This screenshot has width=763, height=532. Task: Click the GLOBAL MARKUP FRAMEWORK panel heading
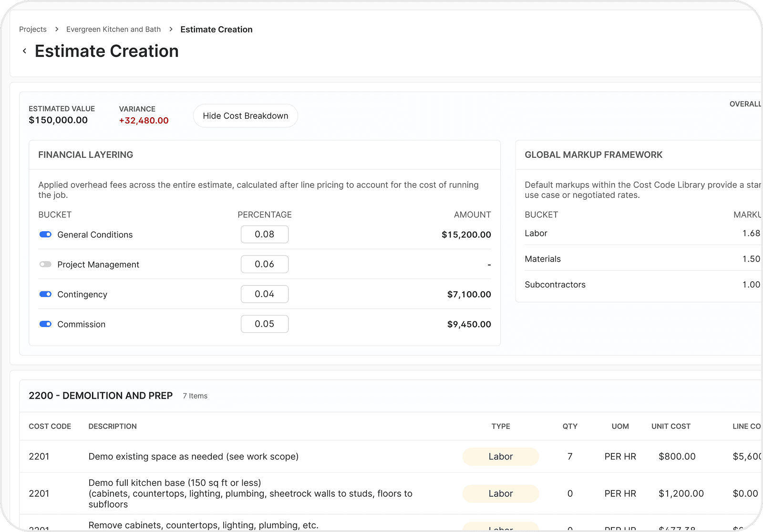tap(594, 155)
